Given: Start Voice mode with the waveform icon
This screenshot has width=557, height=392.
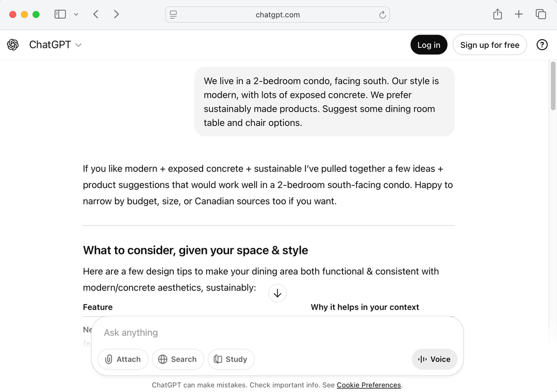Looking at the screenshot, I should (422, 359).
